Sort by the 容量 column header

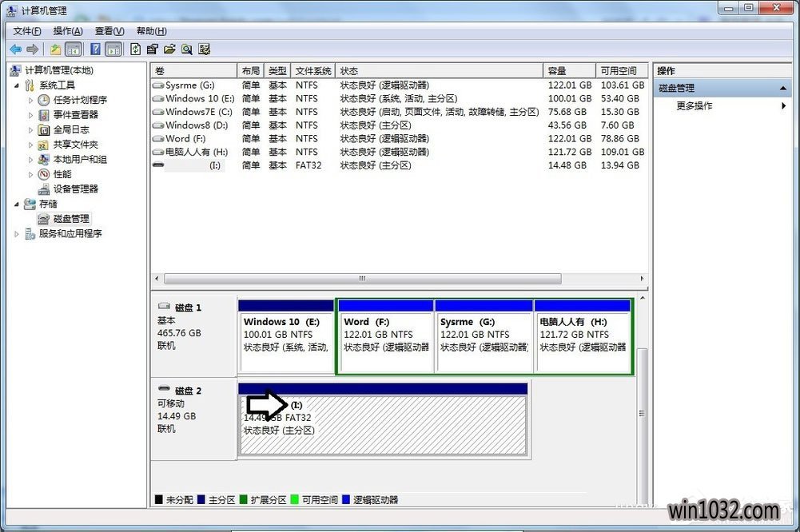coord(569,71)
